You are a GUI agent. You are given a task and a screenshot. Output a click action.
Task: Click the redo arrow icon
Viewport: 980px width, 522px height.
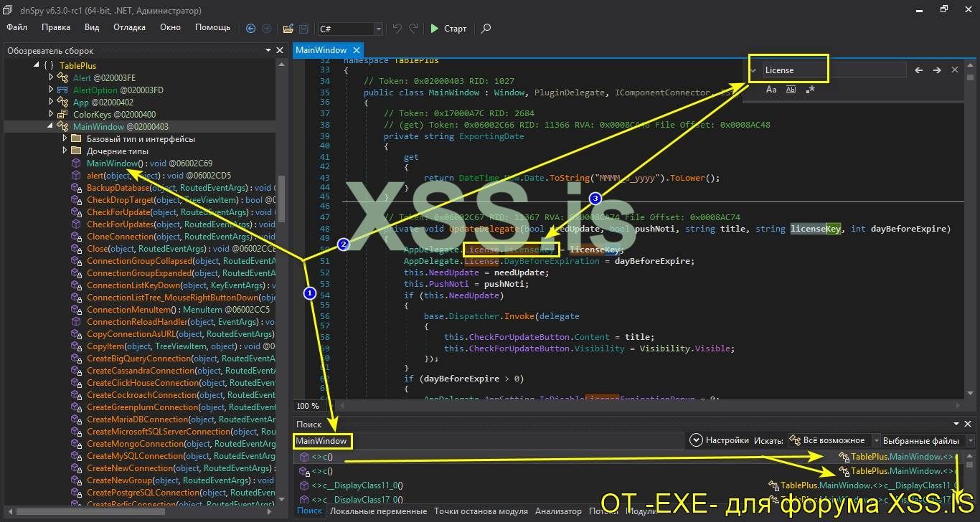click(x=414, y=29)
